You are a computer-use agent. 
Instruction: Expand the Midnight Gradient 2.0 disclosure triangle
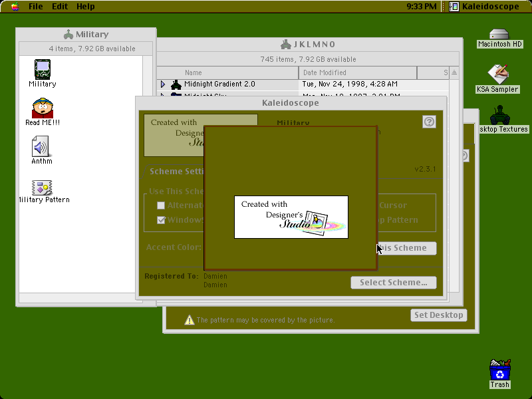click(x=163, y=84)
